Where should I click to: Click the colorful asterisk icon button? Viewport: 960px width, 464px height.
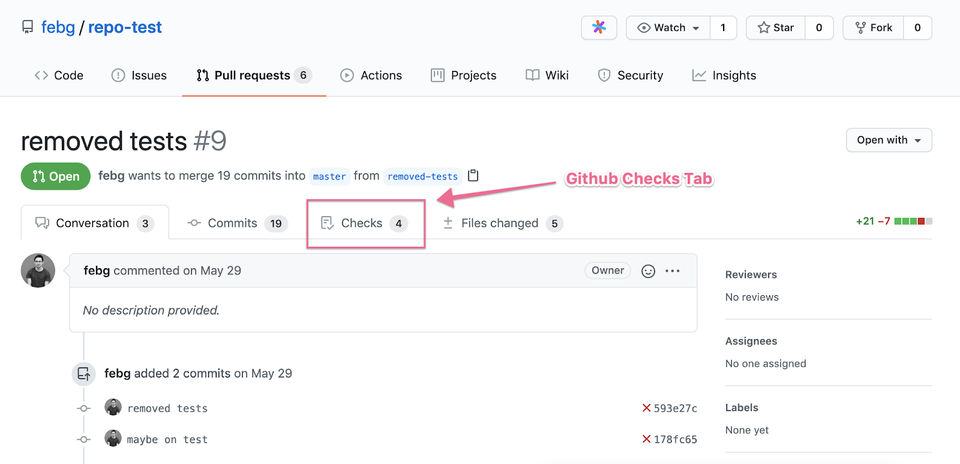point(599,28)
